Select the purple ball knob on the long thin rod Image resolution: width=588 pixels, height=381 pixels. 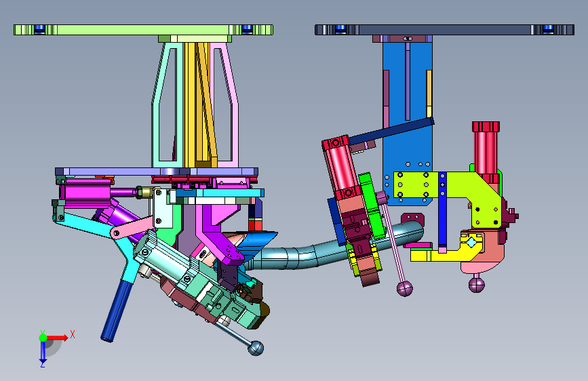coord(405,288)
